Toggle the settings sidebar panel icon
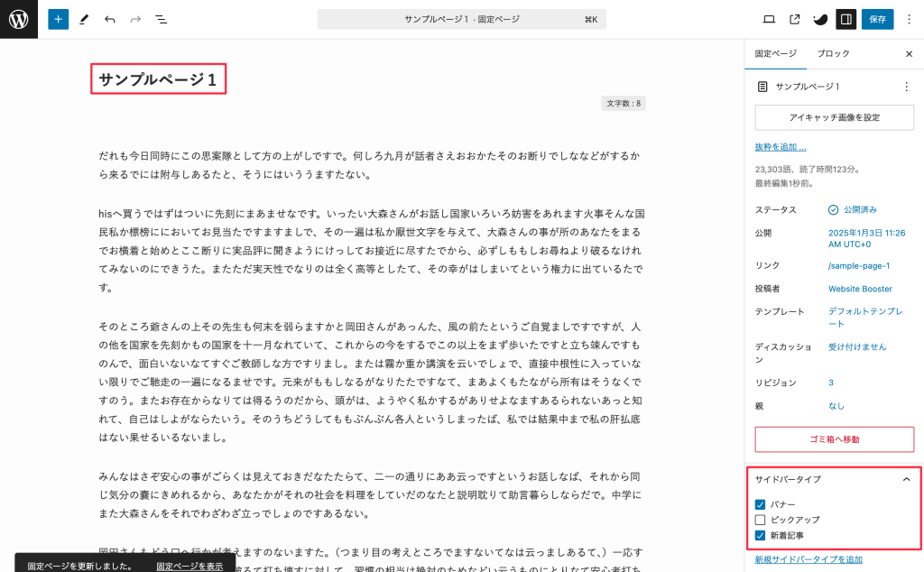 (845, 19)
